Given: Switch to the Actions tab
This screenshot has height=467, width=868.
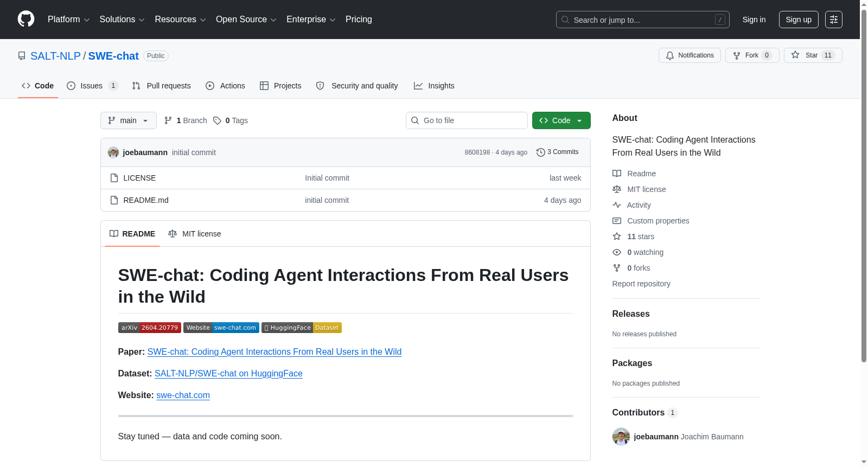Looking at the screenshot, I should tap(226, 86).
